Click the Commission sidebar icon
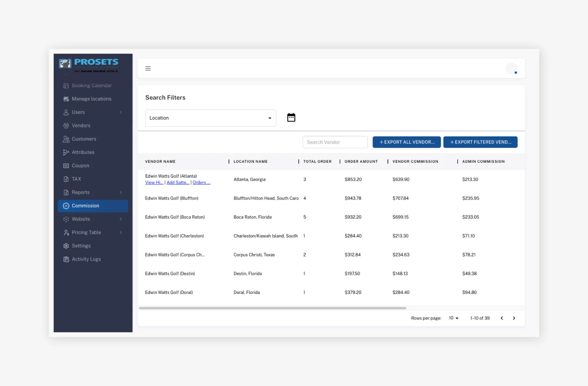Image resolution: width=588 pixels, height=386 pixels. 66,206
